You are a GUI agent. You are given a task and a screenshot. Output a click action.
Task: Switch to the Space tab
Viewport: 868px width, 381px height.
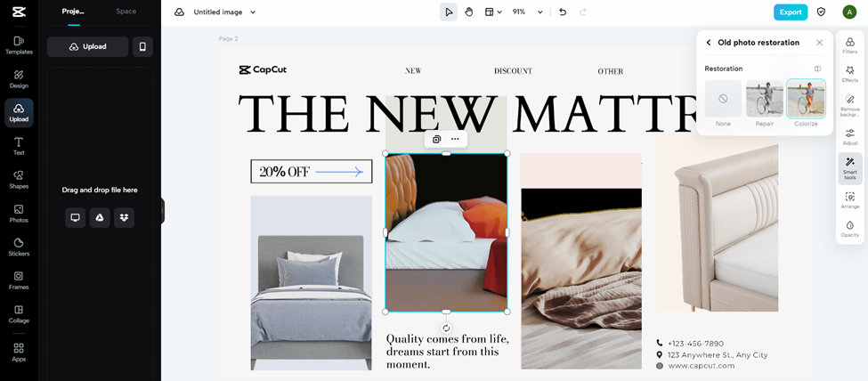click(x=126, y=12)
